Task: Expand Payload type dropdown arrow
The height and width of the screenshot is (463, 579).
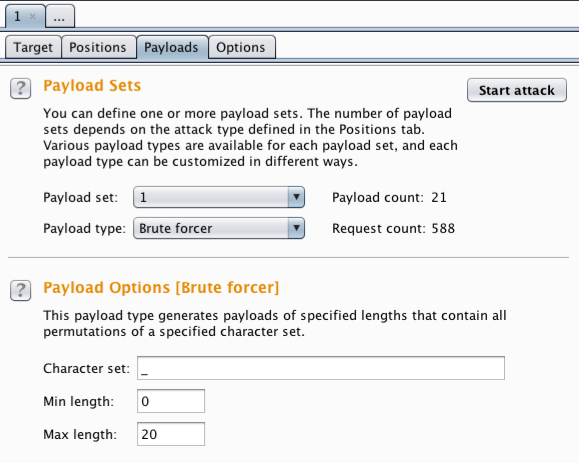Action: [x=296, y=228]
